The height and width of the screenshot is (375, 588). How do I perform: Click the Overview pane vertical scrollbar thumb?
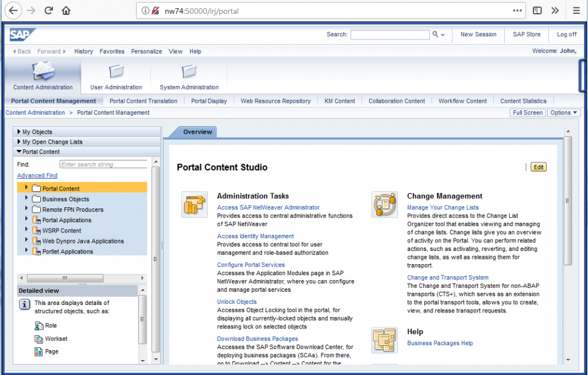[x=568, y=200]
